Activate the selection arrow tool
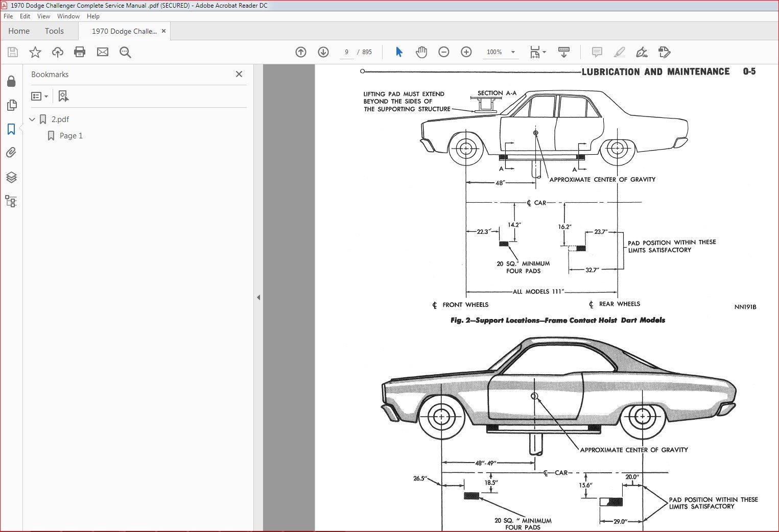 (399, 52)
